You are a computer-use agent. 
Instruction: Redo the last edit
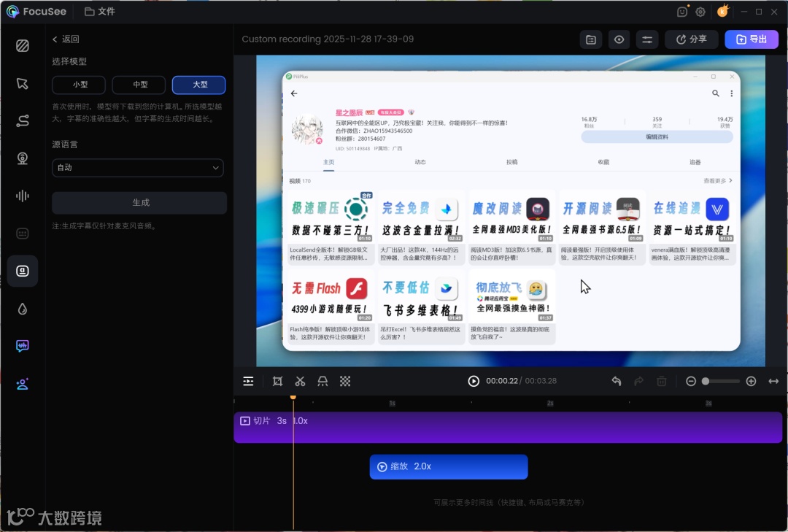(638, 381)
